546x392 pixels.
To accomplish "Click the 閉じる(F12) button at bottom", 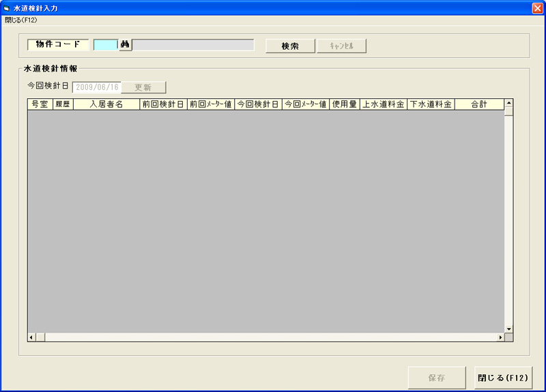I will [503, 378].
